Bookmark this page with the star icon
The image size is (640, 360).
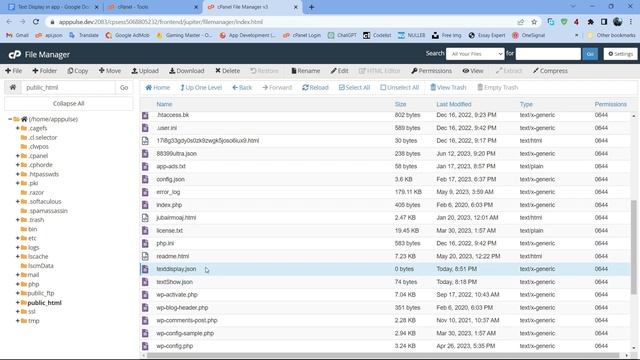tap(534, 22)
